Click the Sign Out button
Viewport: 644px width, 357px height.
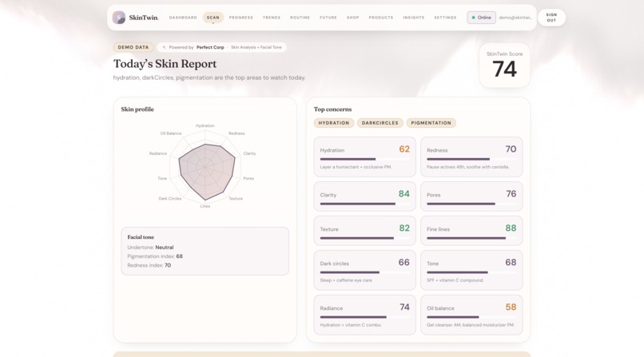click(551, 18)
